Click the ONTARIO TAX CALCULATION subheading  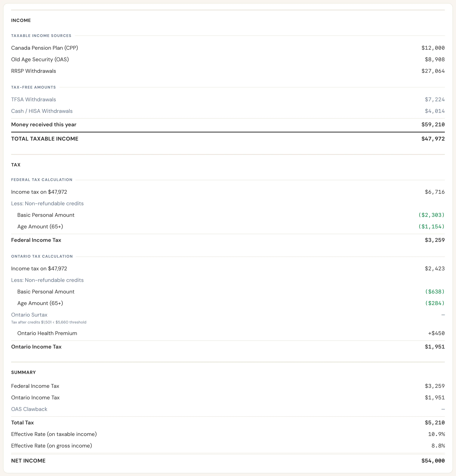click(x=42, y=256)
